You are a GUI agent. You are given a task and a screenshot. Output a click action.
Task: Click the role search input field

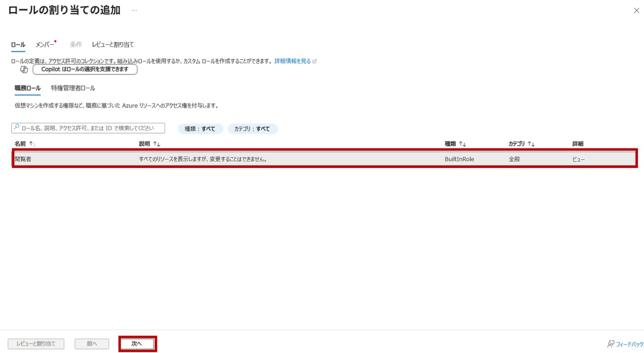pos(91,128)
